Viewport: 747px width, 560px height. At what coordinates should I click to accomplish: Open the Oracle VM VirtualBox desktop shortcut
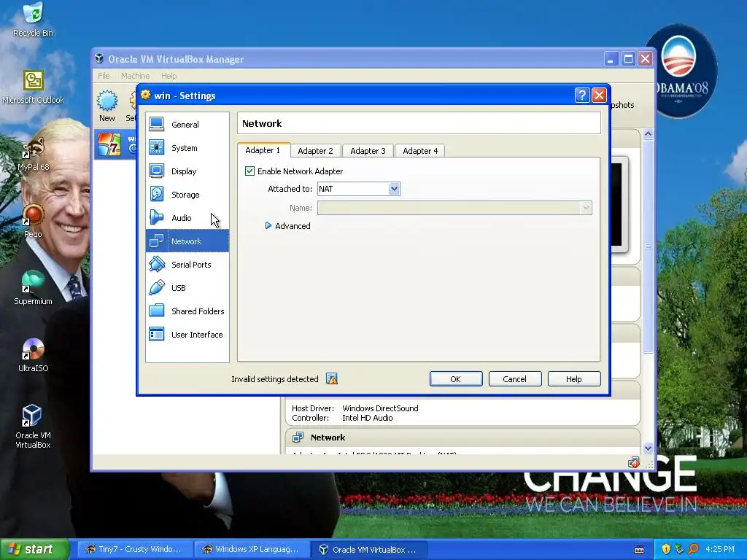pos(33,427)
